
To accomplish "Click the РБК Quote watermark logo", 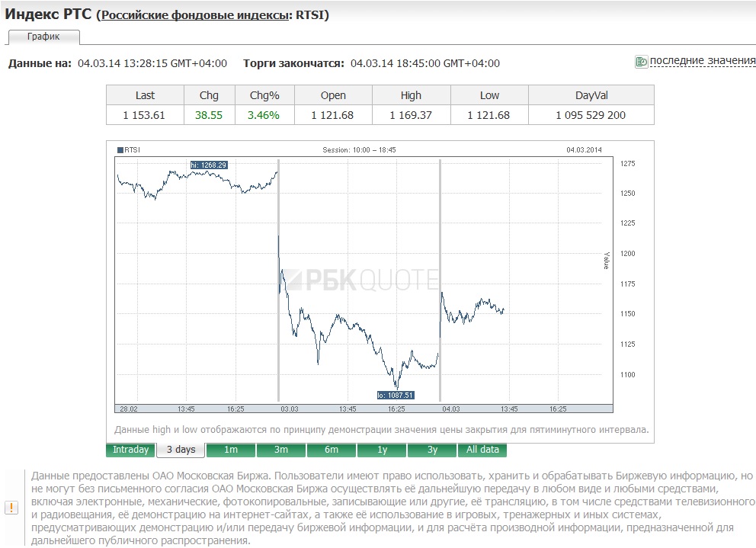I will (x=360, y=280).
